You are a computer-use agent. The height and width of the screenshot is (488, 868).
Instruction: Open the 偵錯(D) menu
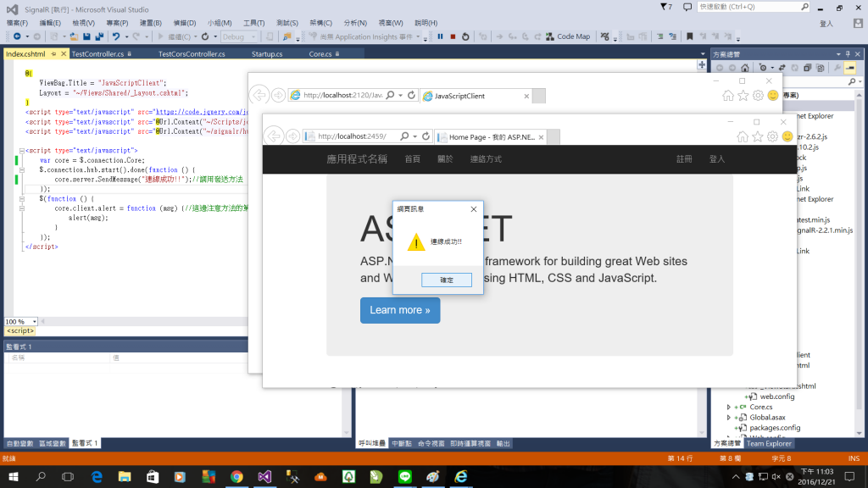pos(184,23)
